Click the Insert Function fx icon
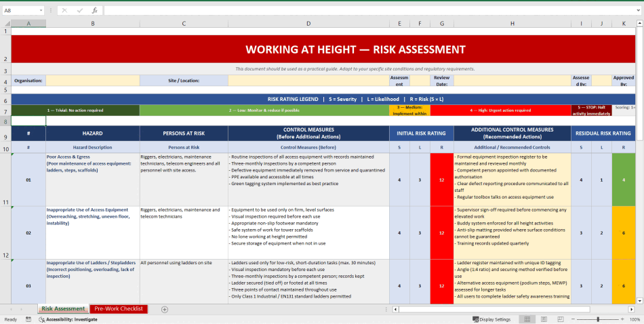This screenshot has width=644, height=324. [x=94, y=11]
